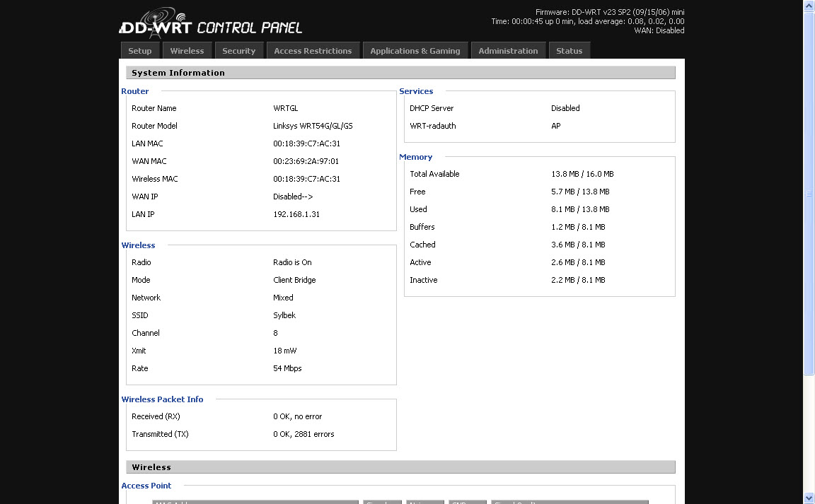Open the Access Restrictions tab
Screen dimensions: 815x504
click(313, 51)
